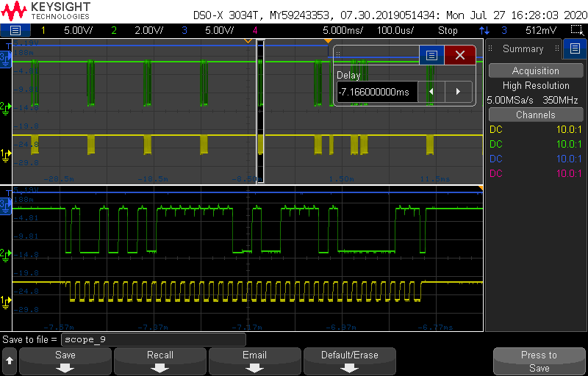Screen dimensions: 588x376
Task: Click the Delay value input field
Action: point(377,92)
